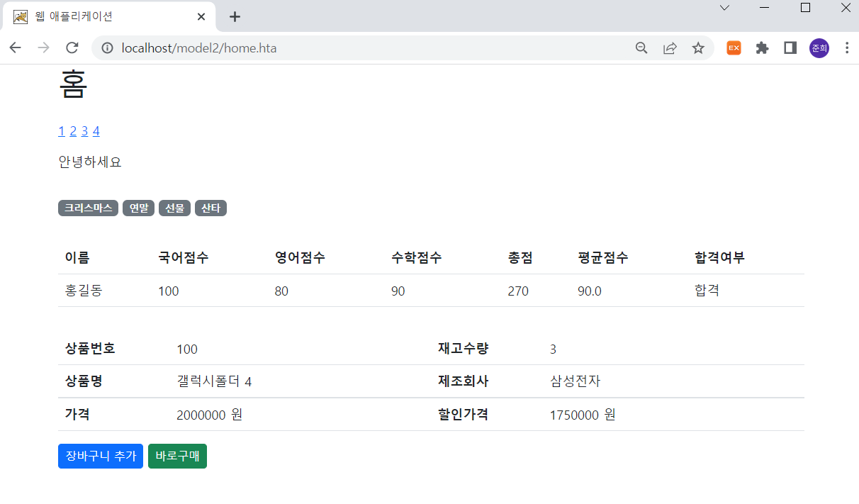Minimize the browser window
This screenshot has width=859, height=504.
765,8
